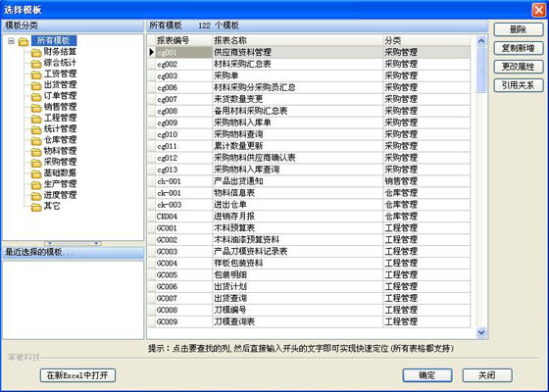Screen dimensions: 549x392
Task: Collapse the 所有模板 tree node
Action: pyautogui.click(x=11, y=41)
